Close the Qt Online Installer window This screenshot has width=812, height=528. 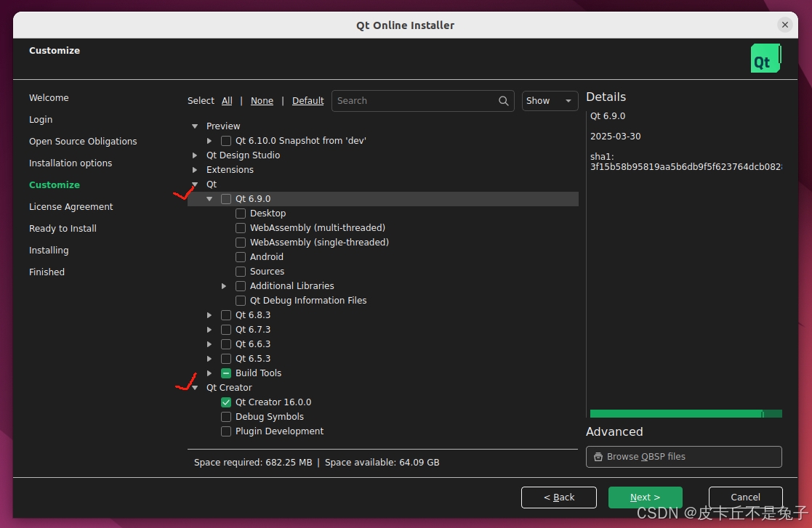(785, 25)
